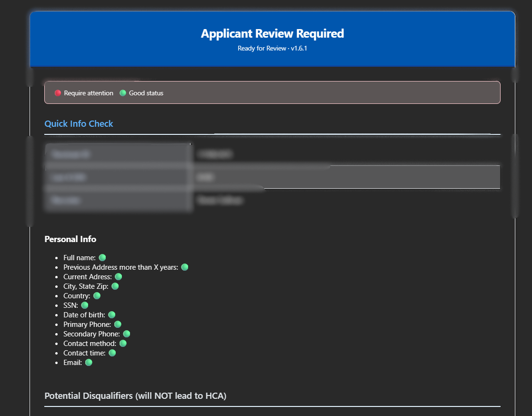Click the status dot for City, State Zip

[115, 286]
